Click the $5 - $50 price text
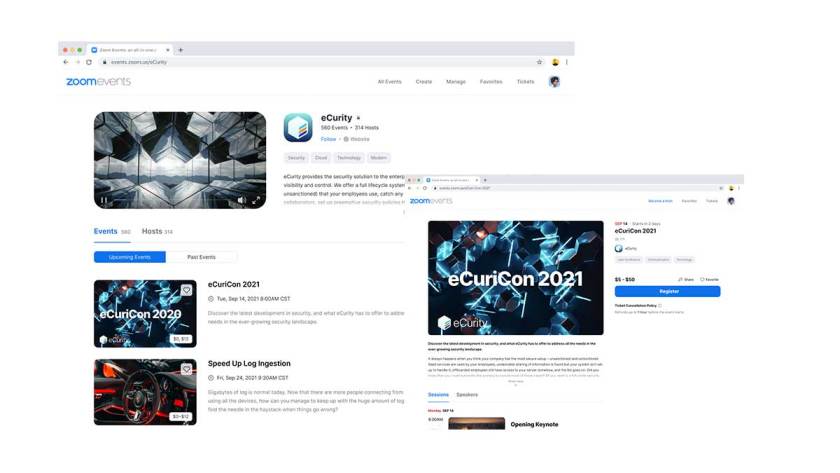Screen dimensions: 840x473 [x=625, y=280]
